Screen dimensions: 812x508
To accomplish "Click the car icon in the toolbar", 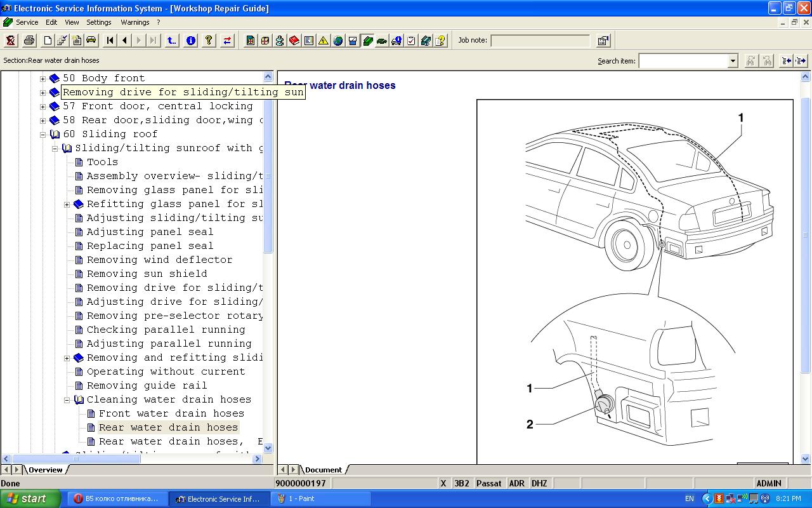I will [x=91, y=41].
